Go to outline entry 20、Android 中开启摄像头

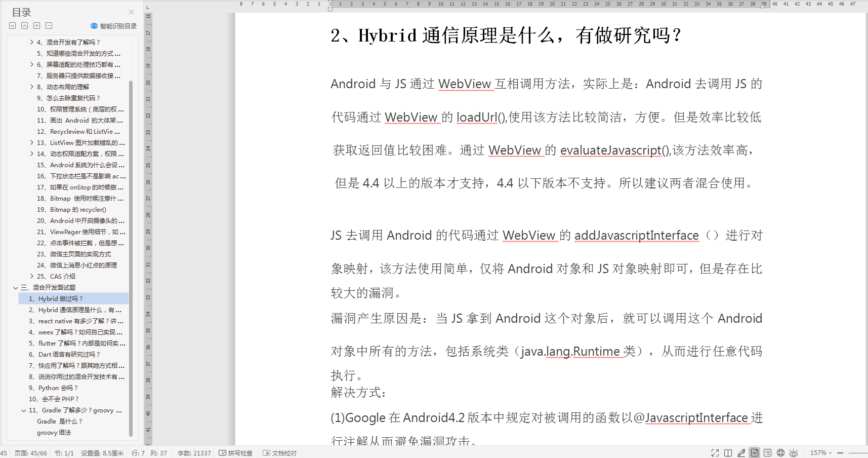point(80,221)
